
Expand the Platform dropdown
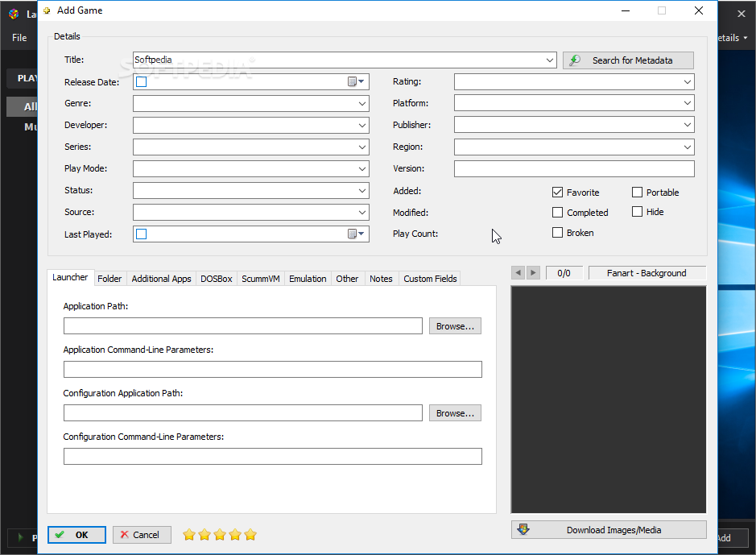point(688,103)
